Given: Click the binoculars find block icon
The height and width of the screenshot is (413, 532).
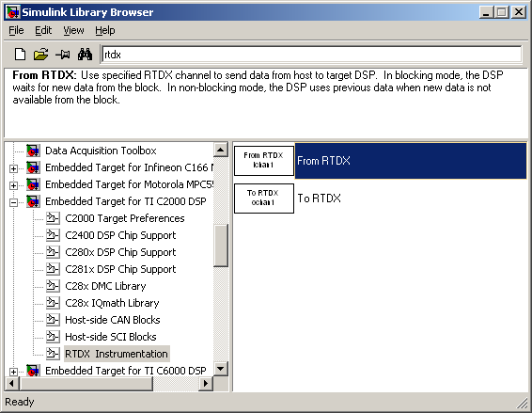Looking at the screenshot, I should click(85, 55).
